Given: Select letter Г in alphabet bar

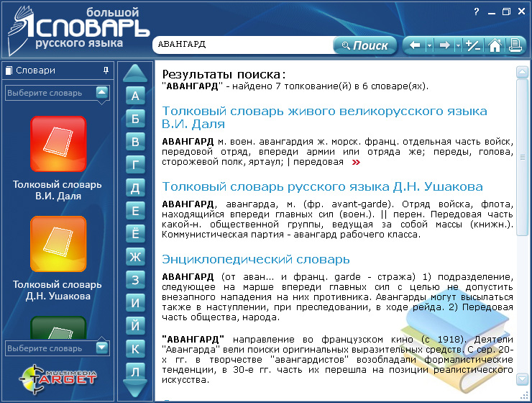Looking at the screenshot, I should pos(135,165).
